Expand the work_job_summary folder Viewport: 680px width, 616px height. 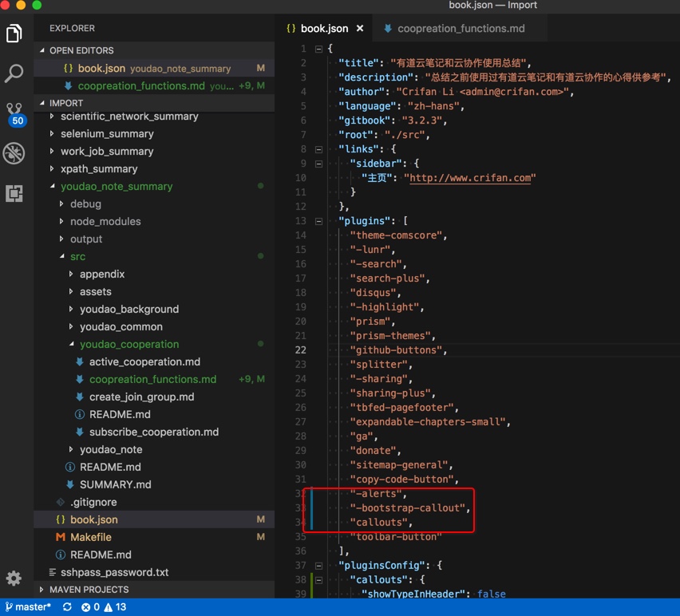click(x=154, y=152)
